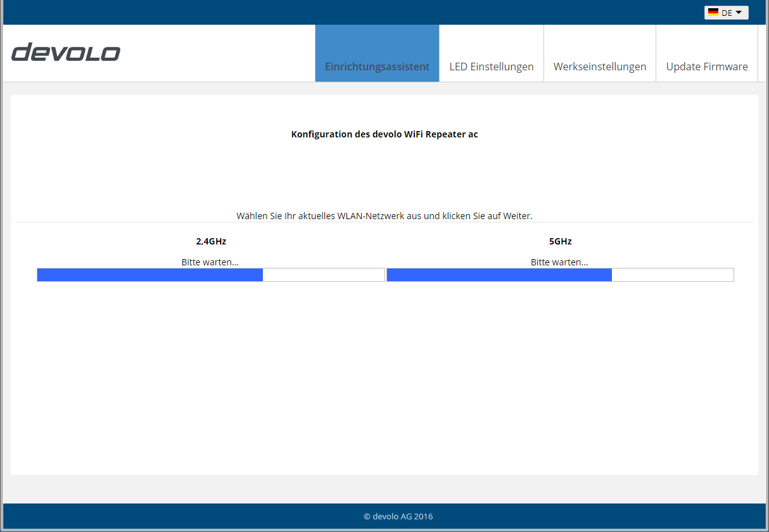Click the 2,4GHz heading
This screenshot has height=532, width=769.
click(211, 241)
